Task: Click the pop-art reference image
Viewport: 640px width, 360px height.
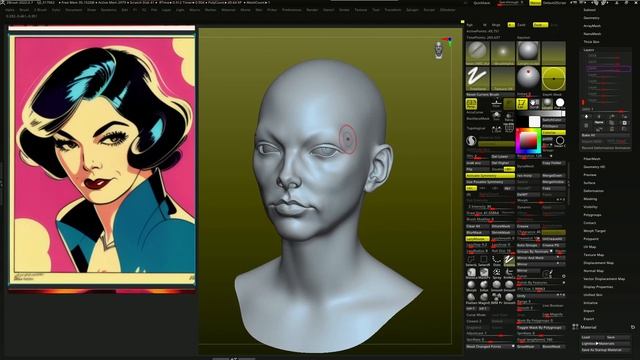Action: [x=102, y=158]
